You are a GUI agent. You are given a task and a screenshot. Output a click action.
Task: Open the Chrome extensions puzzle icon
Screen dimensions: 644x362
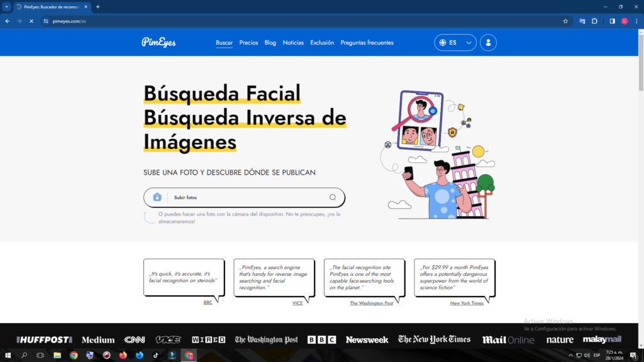[594, 21]
